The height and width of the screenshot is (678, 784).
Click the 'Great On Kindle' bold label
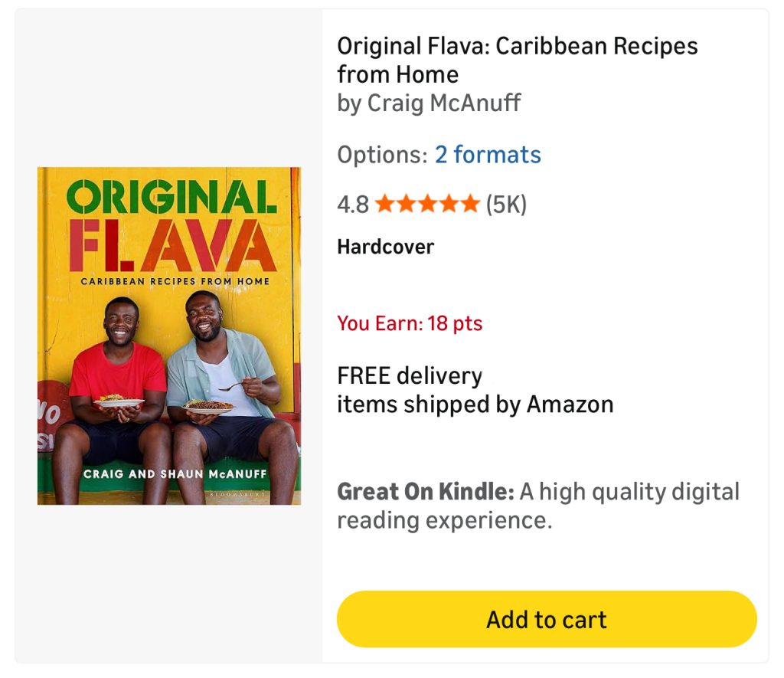point(426,492)
